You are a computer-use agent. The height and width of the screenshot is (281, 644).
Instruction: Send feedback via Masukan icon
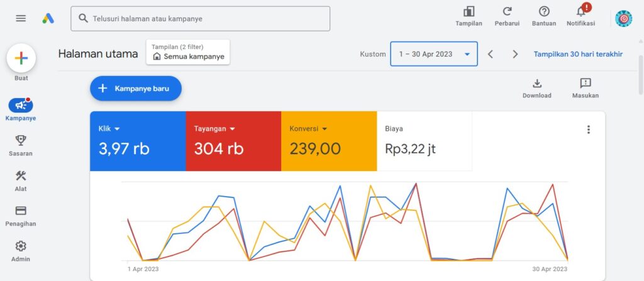(x=585, y=84)
